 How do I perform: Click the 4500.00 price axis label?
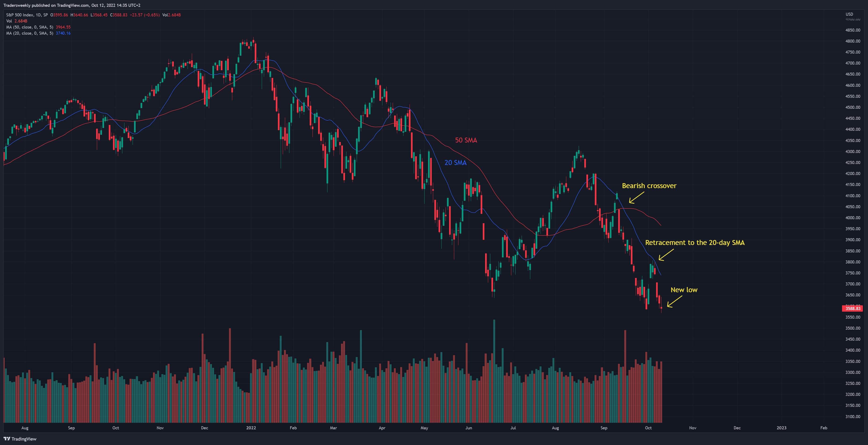(x=853, y=107)
